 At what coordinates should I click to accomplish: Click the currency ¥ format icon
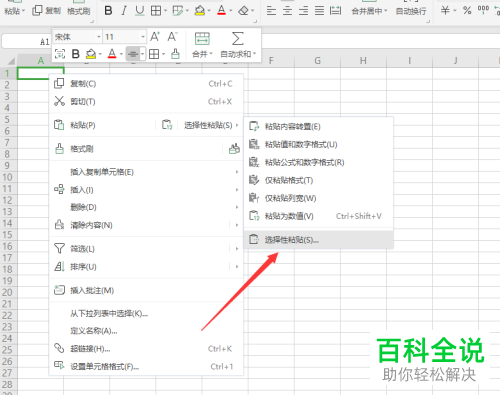pos(445,11)
